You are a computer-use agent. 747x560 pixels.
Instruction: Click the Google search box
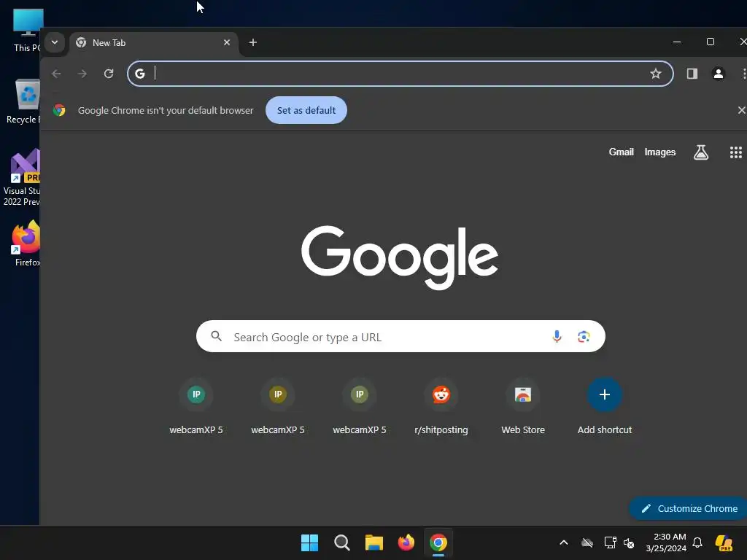click(400, 337)
